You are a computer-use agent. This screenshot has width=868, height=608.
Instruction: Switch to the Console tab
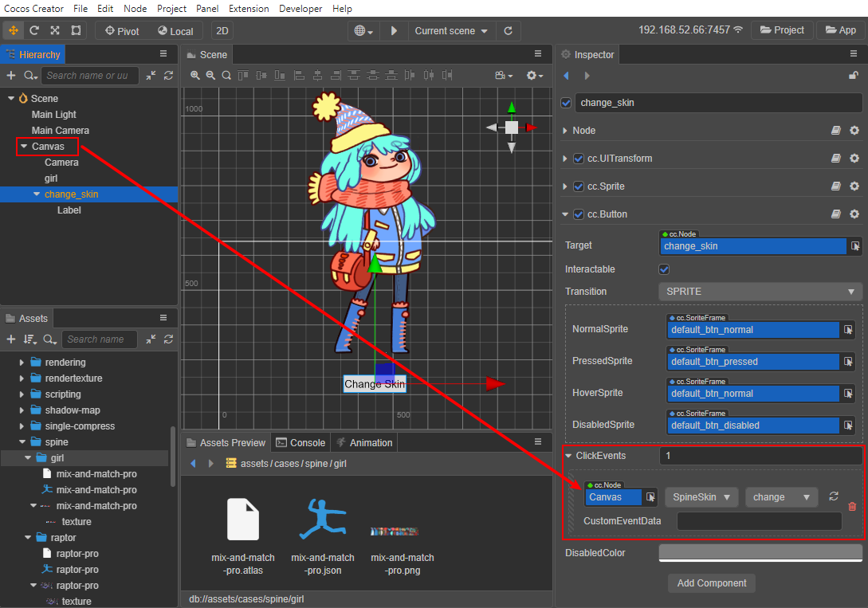coord(300,443)
